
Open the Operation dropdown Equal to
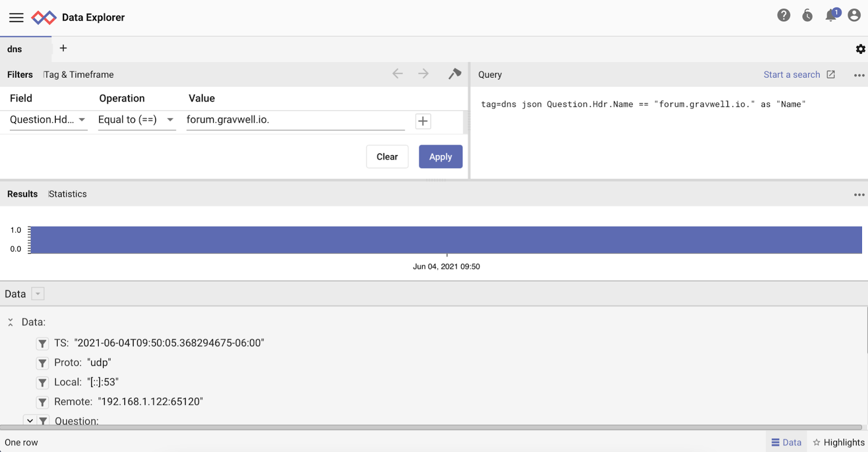[x=137, y=120]
